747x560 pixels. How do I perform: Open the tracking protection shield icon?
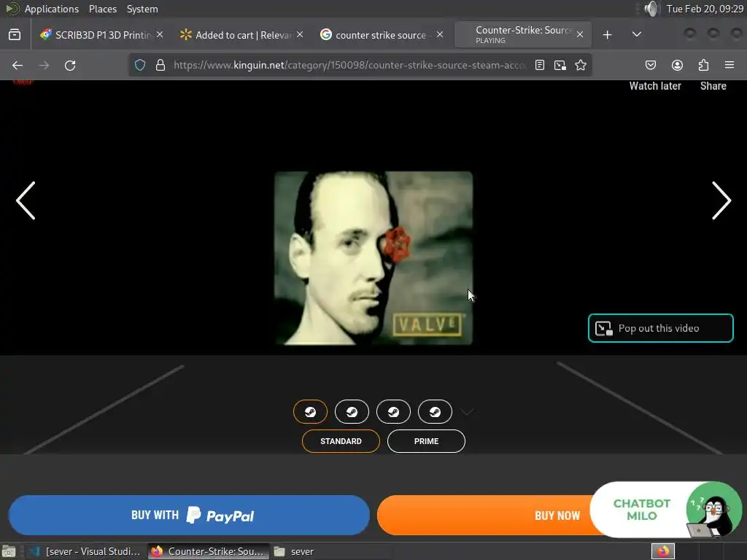tap(140, 65)
